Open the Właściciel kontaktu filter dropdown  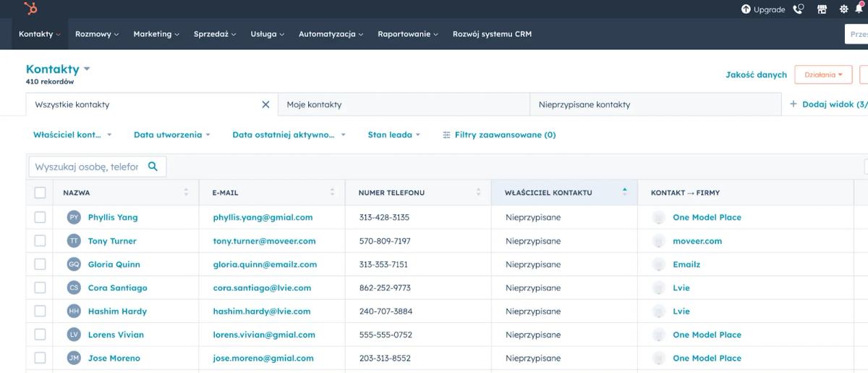point(72,135)
